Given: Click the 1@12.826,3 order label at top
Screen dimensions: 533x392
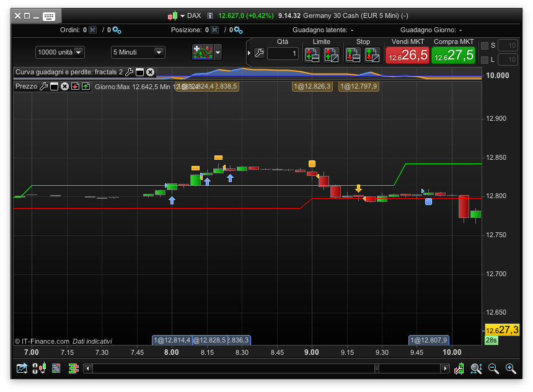Looking at the screenshot, I should tap(312, 86).
